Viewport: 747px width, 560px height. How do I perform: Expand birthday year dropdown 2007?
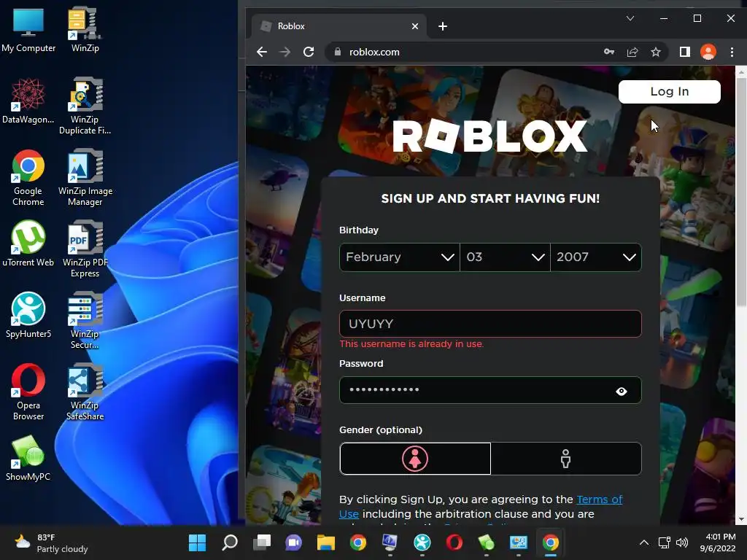(596, 257)
